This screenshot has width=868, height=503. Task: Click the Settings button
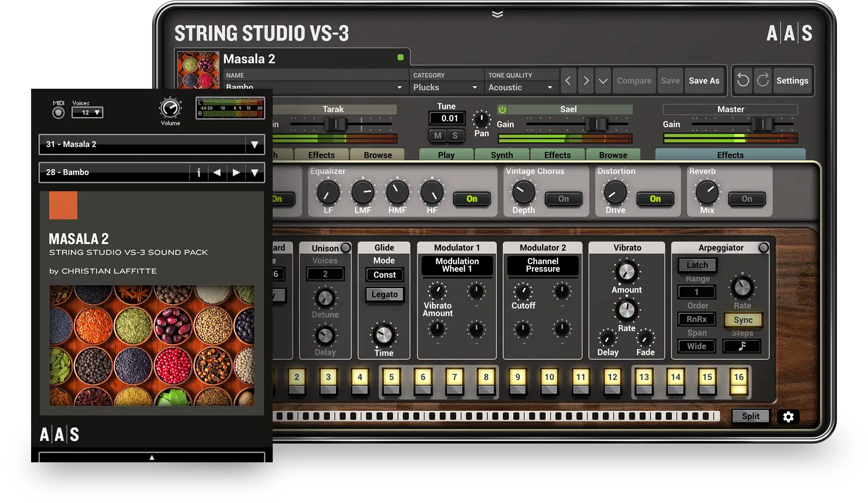pos(792,81)
